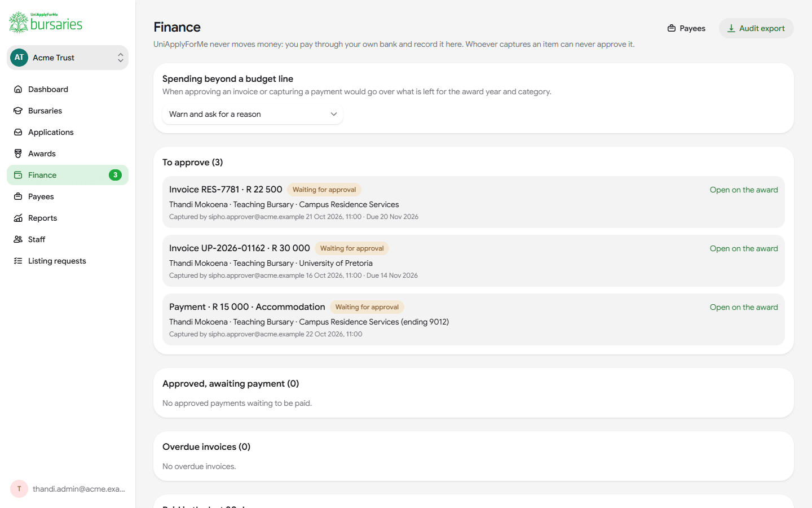
Task: Open the Payees sidebar entry
Action: [x=68, y=196]
